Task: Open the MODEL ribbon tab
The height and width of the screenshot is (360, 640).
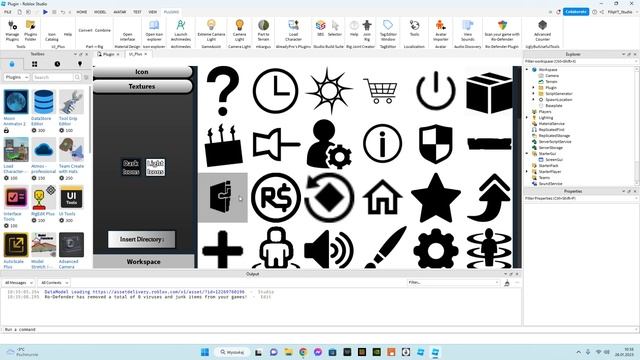Action: (100, 12)
